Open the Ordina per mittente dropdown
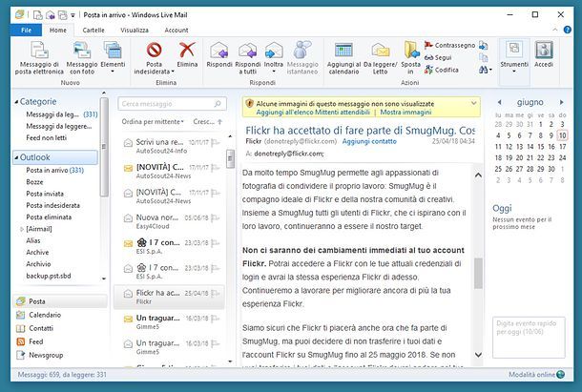 153,122
